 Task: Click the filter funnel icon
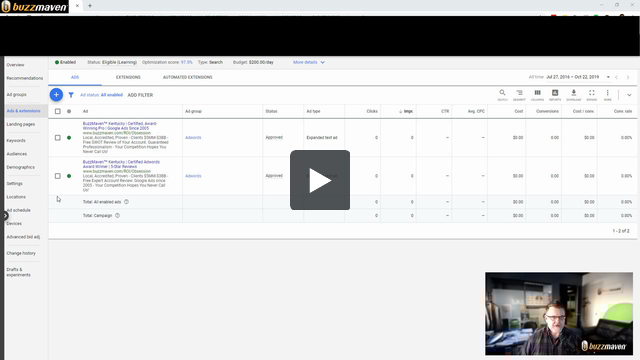[x=71, y=95]
